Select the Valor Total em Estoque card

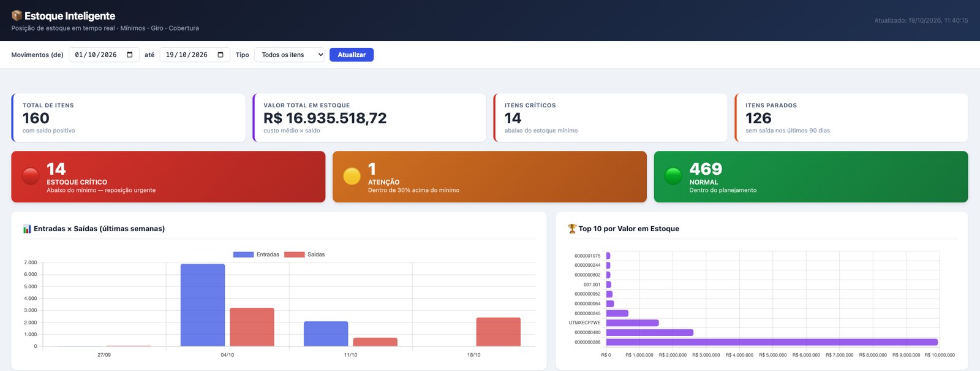pyautogui.click(x=369, y=118)
